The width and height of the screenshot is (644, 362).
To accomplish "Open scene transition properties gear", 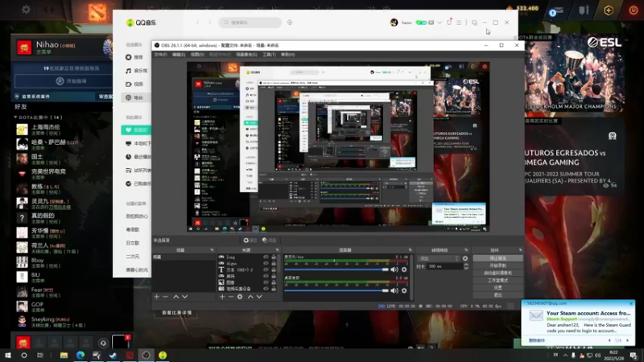I will pyautogui.click(x=465, y=258).
